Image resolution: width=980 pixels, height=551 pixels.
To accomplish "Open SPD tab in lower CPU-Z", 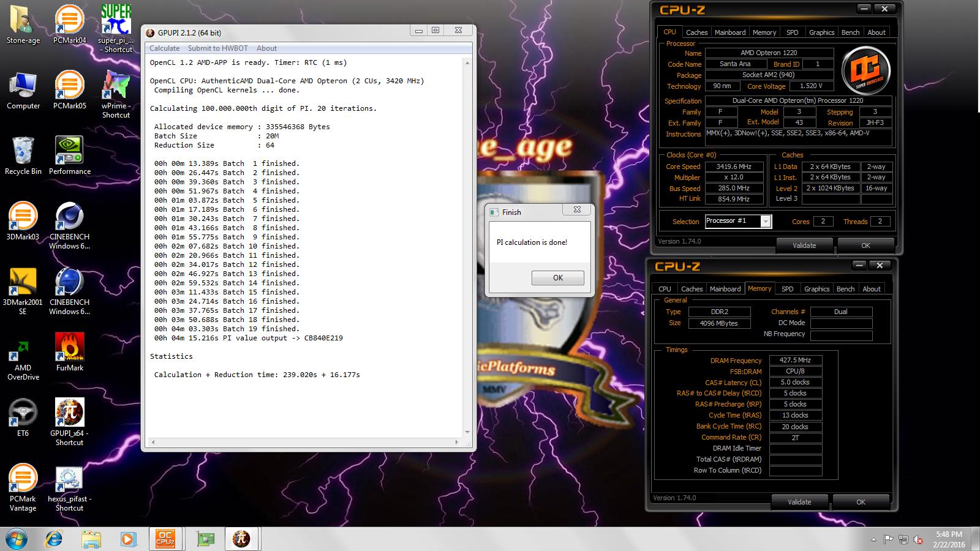I will click(x=788, y=289).
